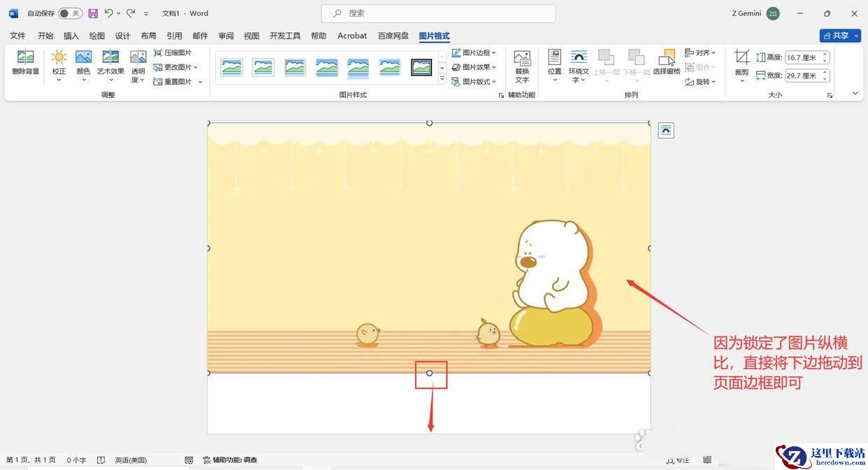Open the 对齐 align menu
The width and height of the screenshot is (868, 470).
click(700, 52)
